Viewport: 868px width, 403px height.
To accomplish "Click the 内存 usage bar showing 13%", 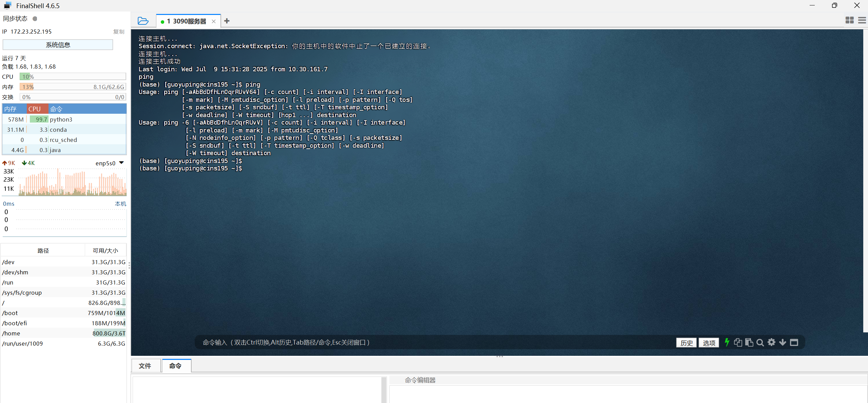I will tap(73, 87).
